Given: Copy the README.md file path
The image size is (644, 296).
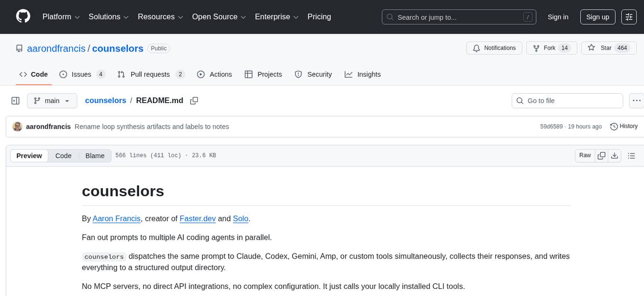Looking at the screenshot, I should click(x=194, y=101).
